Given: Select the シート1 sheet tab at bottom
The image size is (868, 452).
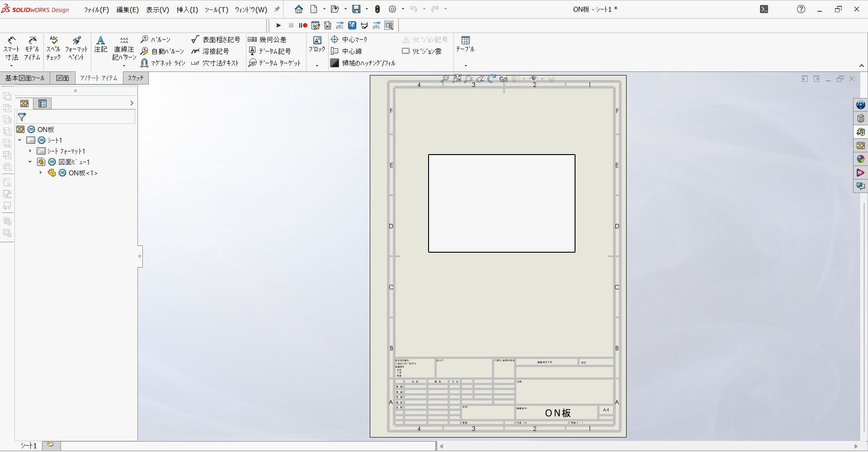Looking at the screenshot, I should tap(29, 446).
